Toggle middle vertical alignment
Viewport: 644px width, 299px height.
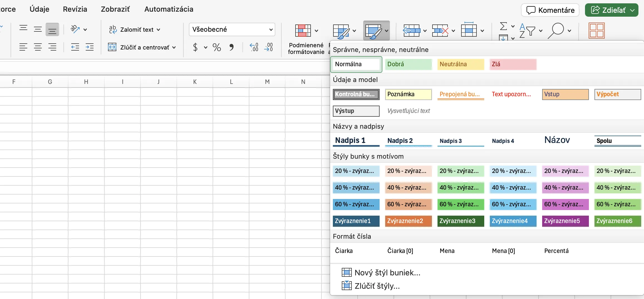click(x=38, y=29)
